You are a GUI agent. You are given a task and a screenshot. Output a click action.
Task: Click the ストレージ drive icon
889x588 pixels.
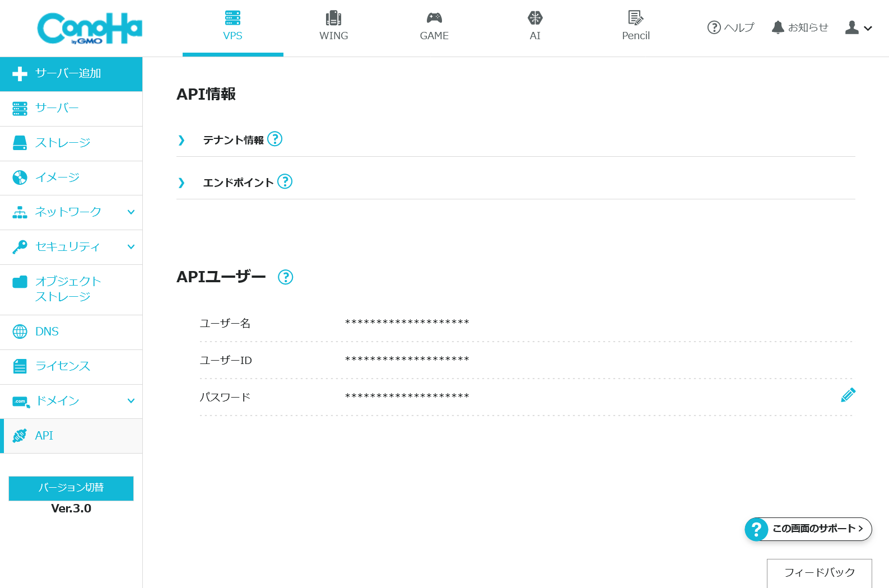pos(20,143)
